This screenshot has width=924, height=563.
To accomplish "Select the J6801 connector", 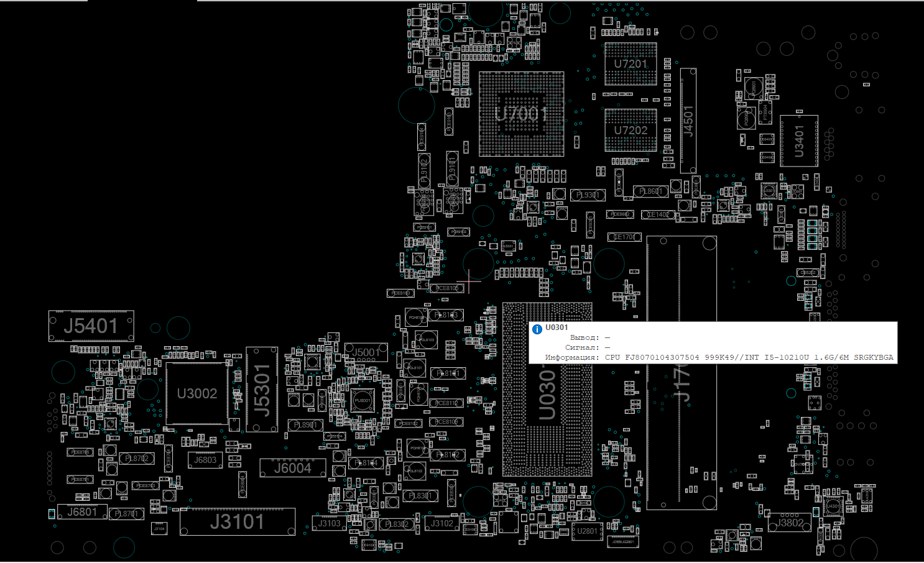I will point(82,512).
